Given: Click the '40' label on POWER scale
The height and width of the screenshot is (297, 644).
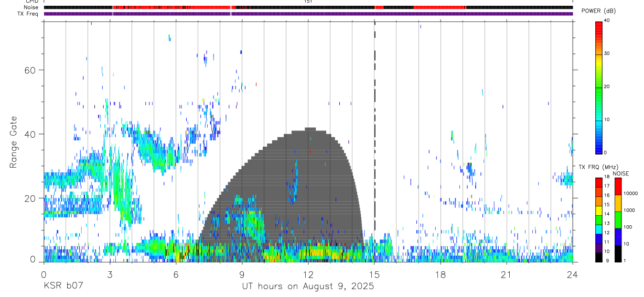Looking at the screenshot, I should point(607,21).
